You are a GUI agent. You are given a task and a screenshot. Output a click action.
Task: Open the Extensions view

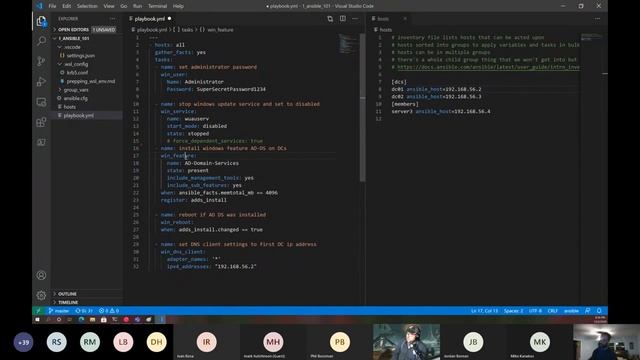pyautogui.click(x=41, y=122)
